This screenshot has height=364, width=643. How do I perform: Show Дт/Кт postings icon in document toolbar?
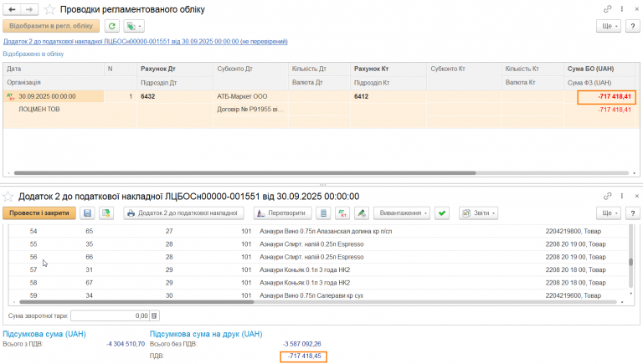[342, 213]
